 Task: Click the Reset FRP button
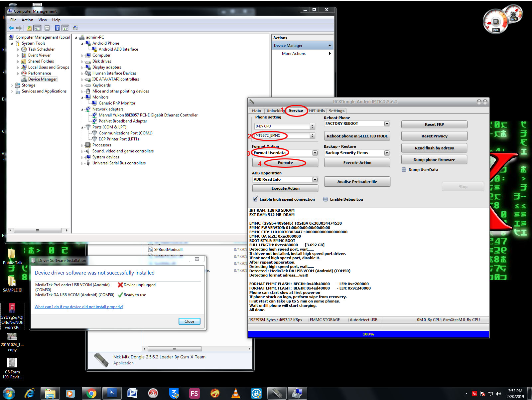coord(434,124)
